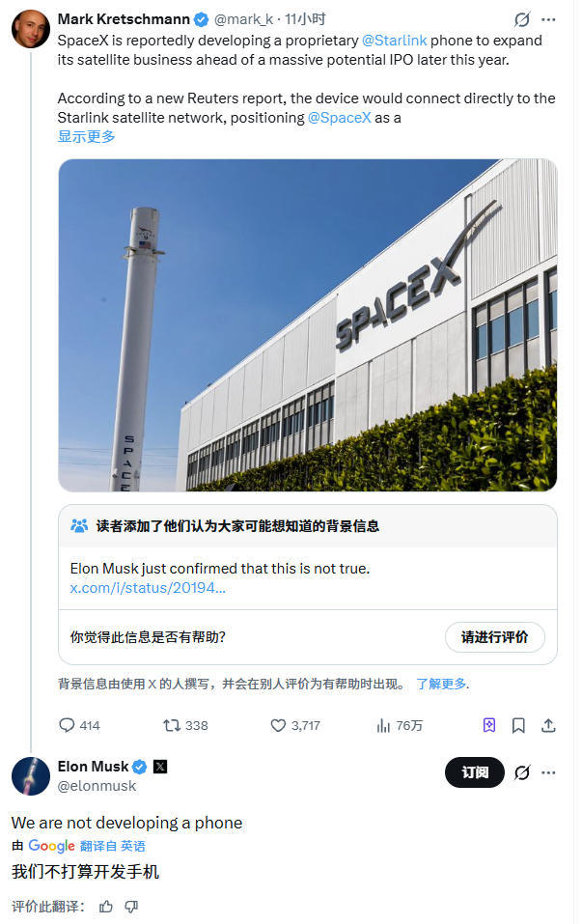Thumbs down the Google translation

[x=131, y=907]
